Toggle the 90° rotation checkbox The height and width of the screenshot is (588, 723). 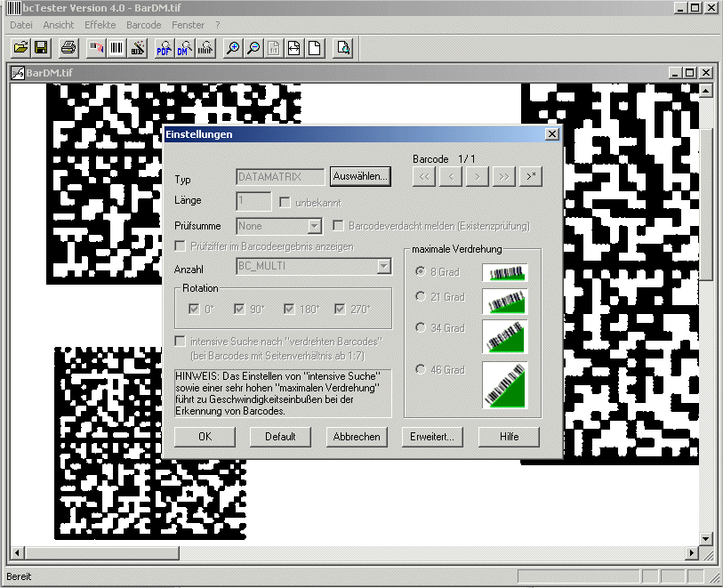[x=239, y=309]
